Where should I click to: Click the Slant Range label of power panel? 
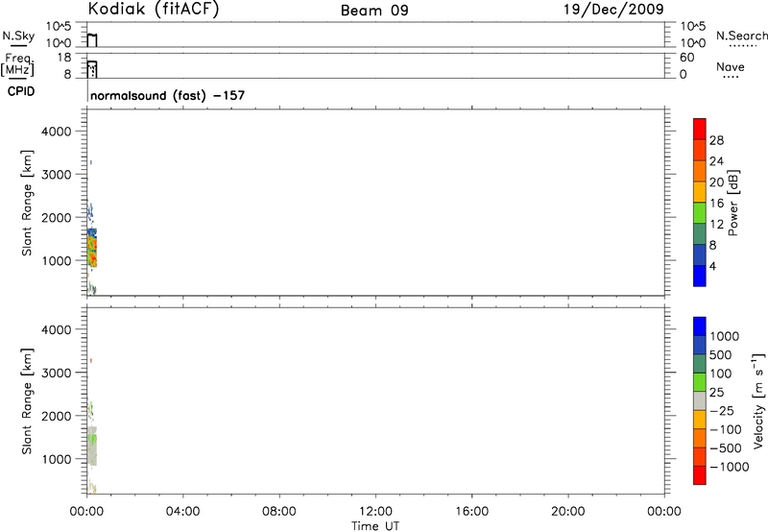click(27, 203)
